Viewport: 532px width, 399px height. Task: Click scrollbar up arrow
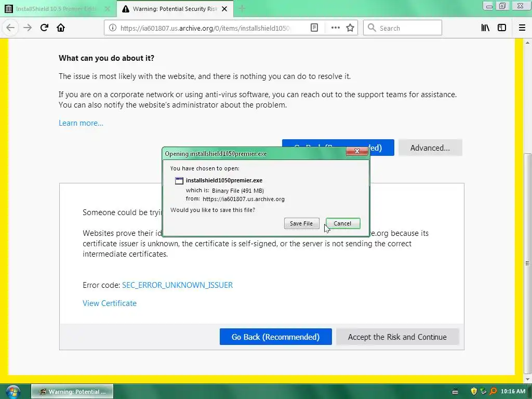(x=527, y=43)
